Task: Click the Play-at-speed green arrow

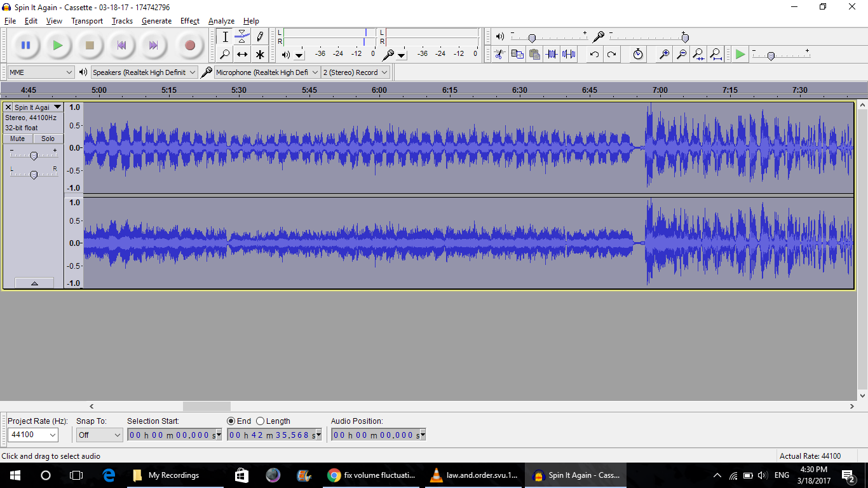Action: pyautogui.click(x=740, y=54)
